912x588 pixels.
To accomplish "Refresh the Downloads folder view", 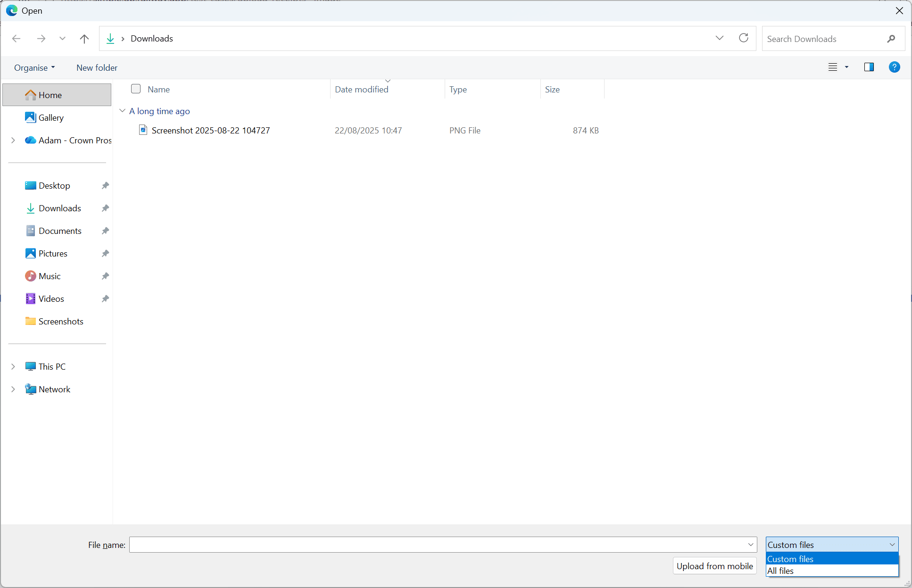I will tap(744, 38).
